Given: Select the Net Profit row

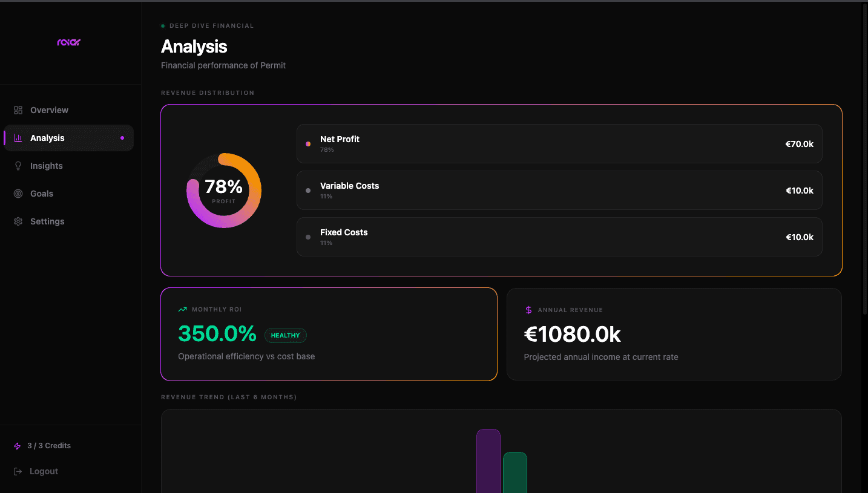Looking at the screenshot, I should click(x=559, y=143).
